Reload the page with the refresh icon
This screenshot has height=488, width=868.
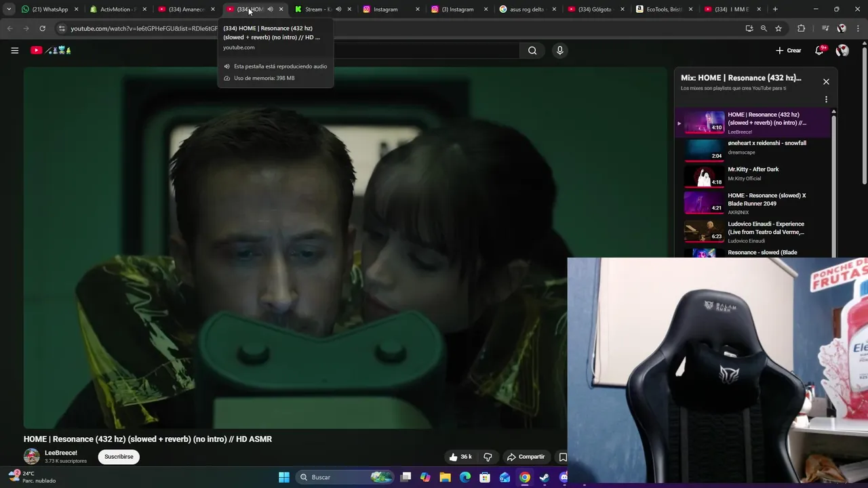42,28
